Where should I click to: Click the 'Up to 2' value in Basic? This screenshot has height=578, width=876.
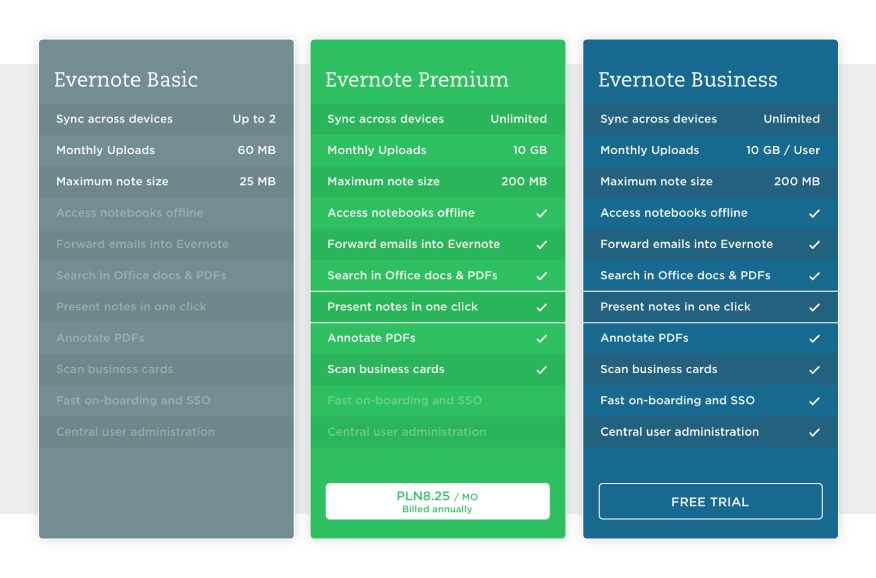click(254, 119)
